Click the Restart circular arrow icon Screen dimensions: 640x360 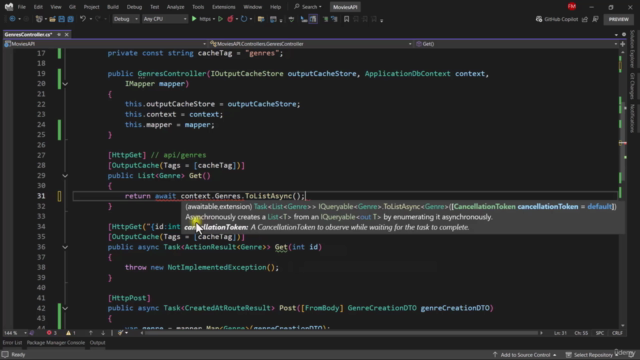point(244,19)
